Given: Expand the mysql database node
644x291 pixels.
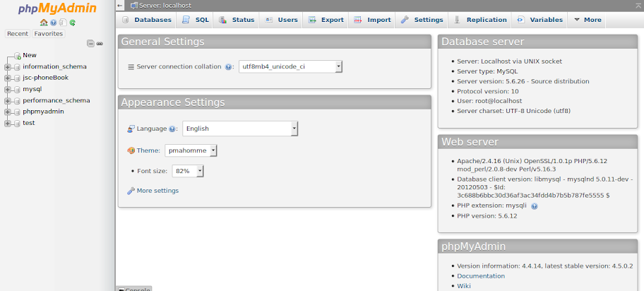Looking at the screenshot, I should pos(7,90).
